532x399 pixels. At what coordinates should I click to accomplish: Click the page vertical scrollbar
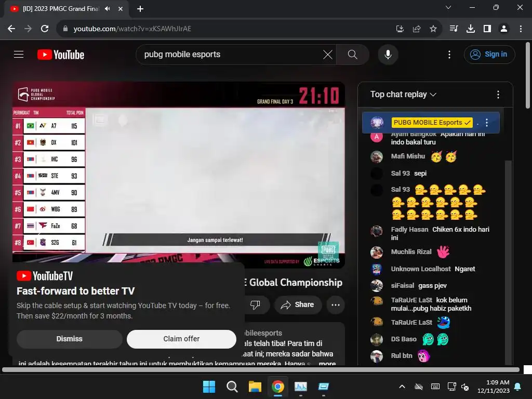point(528,75)
